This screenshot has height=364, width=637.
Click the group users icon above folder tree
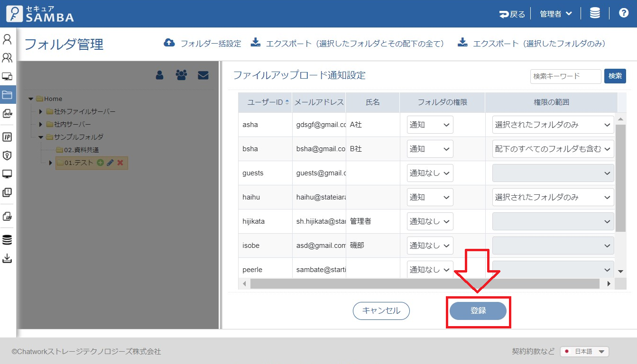pyautogui.click(x=181, y=75)
